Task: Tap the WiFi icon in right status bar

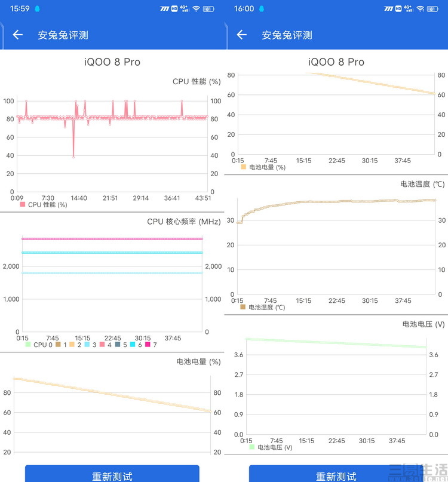Action: tap(420, 8)
